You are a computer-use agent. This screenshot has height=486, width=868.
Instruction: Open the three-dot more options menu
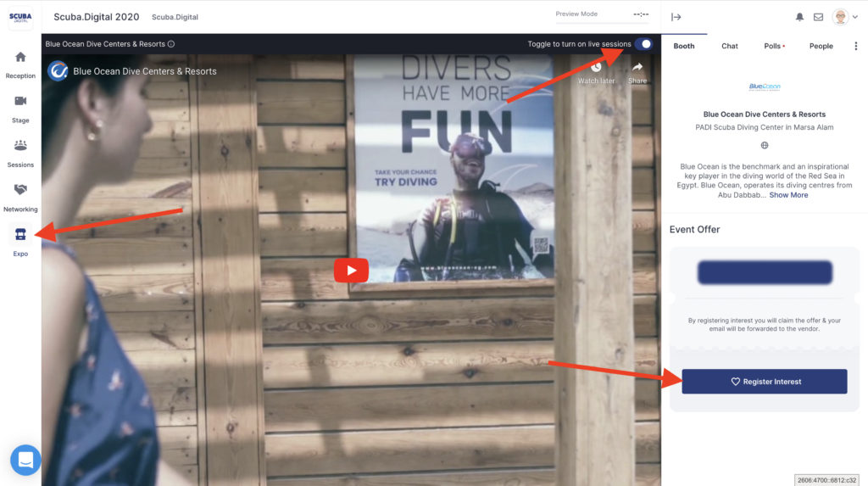coord(856,46)
